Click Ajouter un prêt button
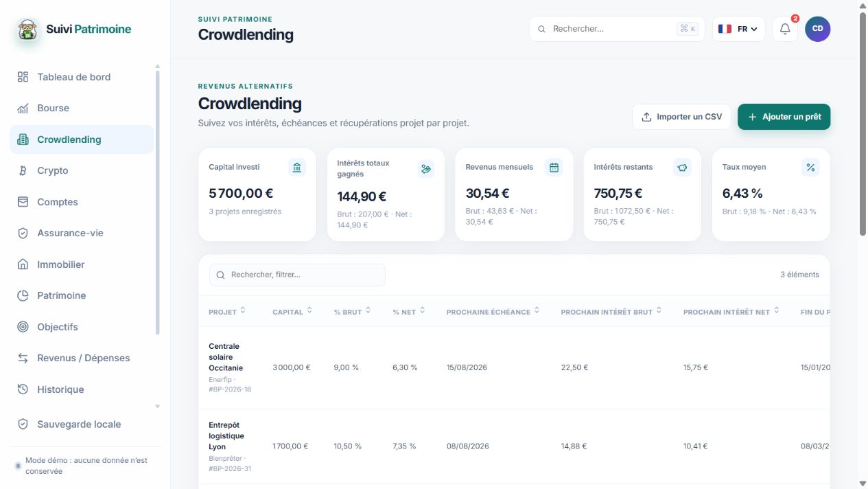 point(784,117)
